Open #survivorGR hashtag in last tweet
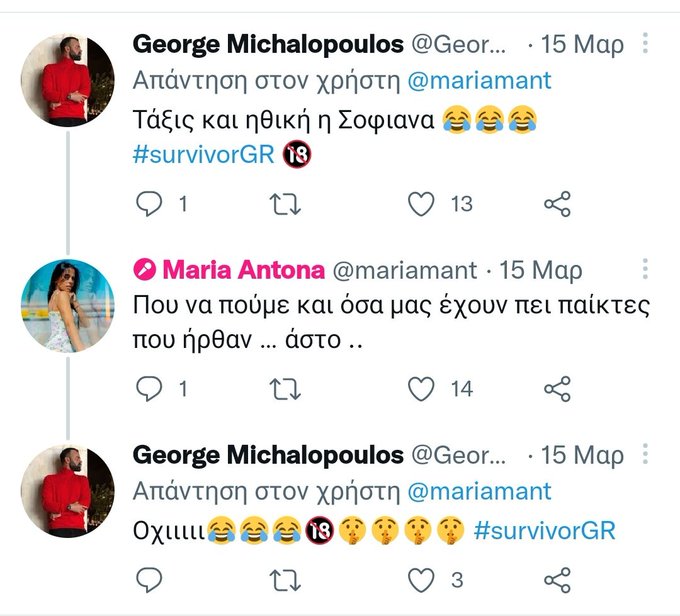 (x=544, y=530)
